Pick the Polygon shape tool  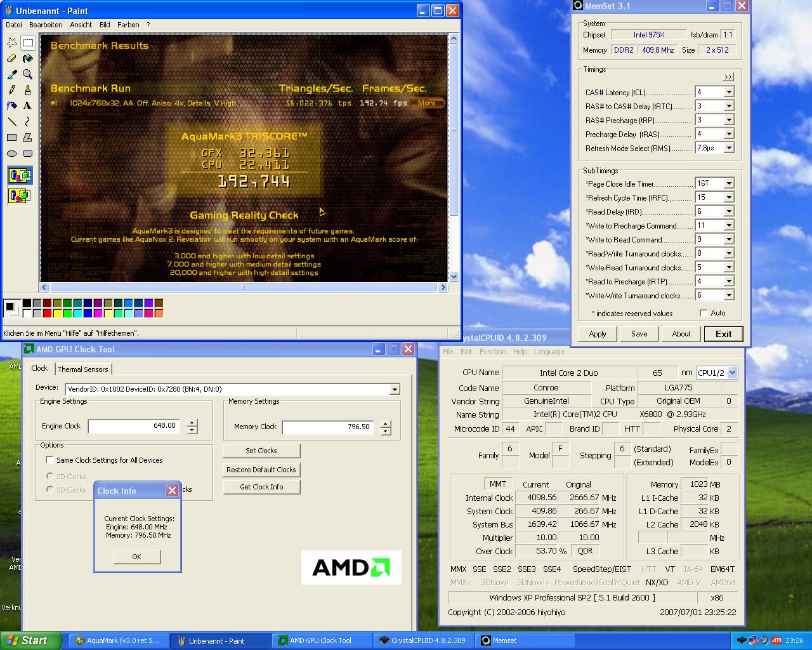click(x=28, y=137)
